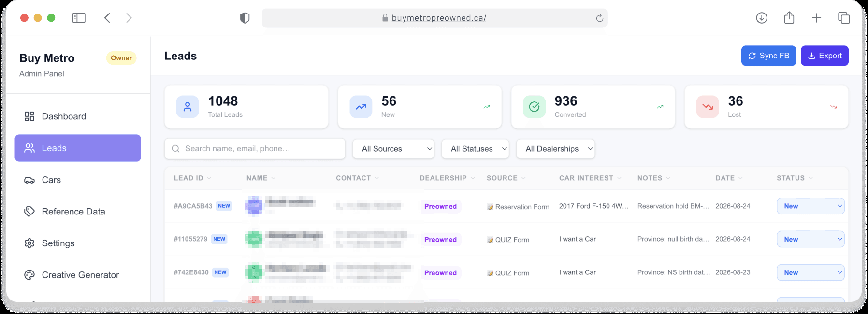This screenshot has height=314, width=868.
Task: Sort by the CAR INTEREST column header
Action: (590, 178)
